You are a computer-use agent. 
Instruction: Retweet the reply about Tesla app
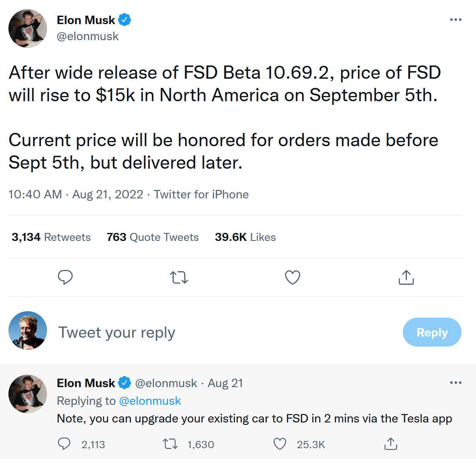[x=170, y=444]
